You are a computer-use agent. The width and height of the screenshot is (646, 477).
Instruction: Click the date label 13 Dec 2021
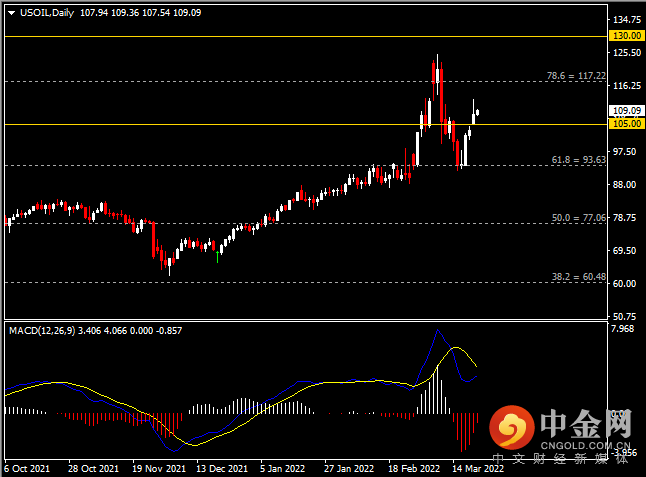[x=222, y=469]
